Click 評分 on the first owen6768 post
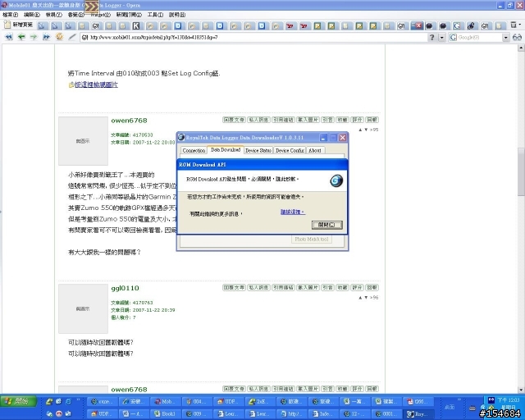 [x=358, y=120]
